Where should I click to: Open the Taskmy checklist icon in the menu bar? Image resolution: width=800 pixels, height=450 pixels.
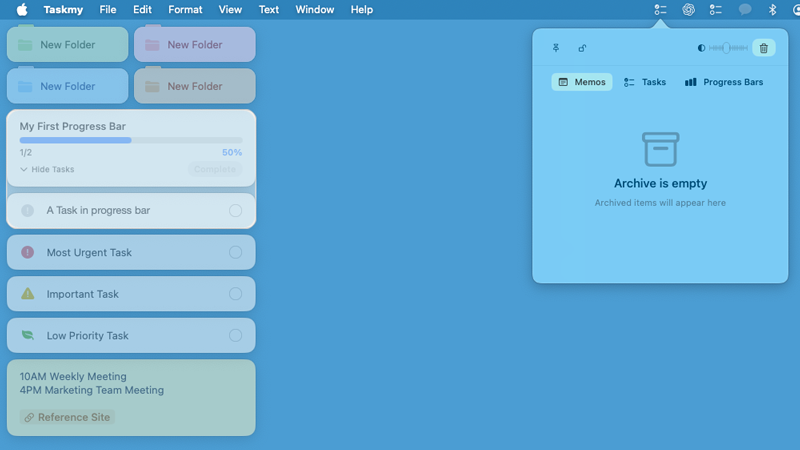661,10
